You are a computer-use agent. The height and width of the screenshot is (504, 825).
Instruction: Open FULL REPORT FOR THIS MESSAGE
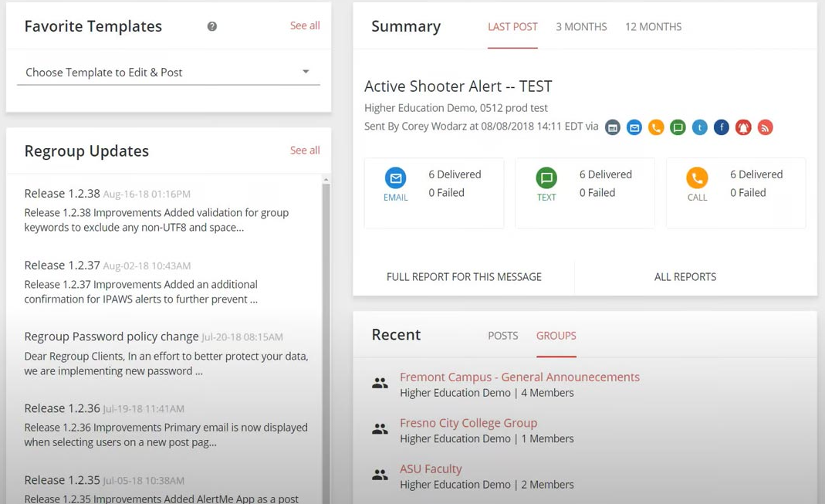(x=464, y=277)
